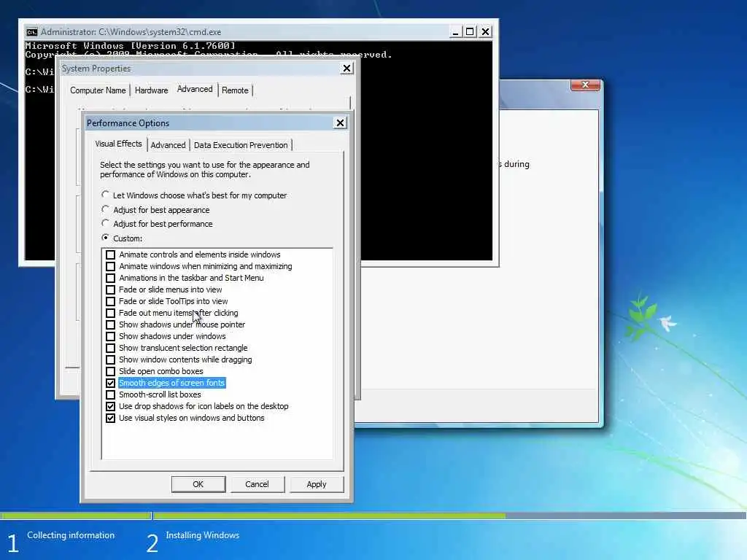Image resolution: width=747 pixels, height=560 pixels.
Task: Enable Show translucent selection rectangle
Action: (111, 348)
